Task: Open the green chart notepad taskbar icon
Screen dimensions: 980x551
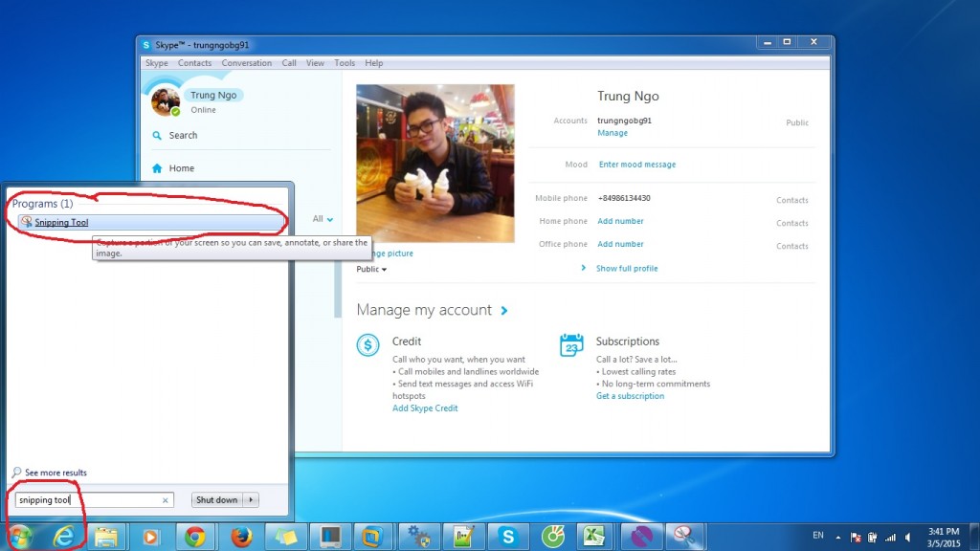Action: [463, 537]
